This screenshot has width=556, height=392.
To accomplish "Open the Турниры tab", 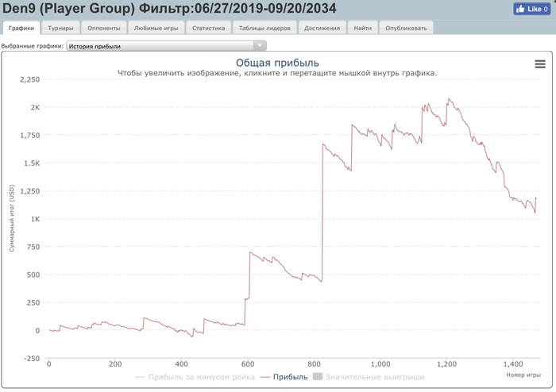I will (x=60, y=28).
